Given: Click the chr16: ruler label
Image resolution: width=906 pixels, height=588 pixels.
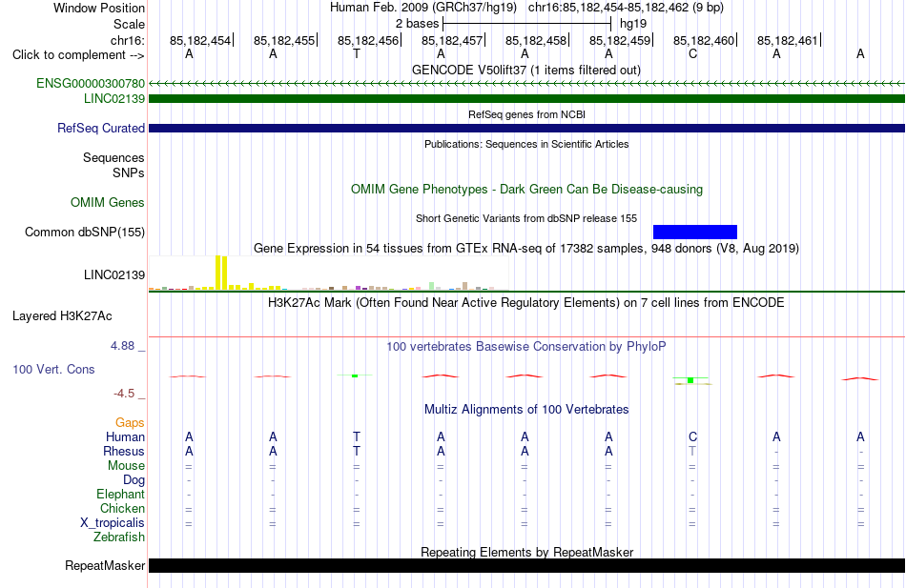Looking at the screenshot, I should tap(128, 40).
